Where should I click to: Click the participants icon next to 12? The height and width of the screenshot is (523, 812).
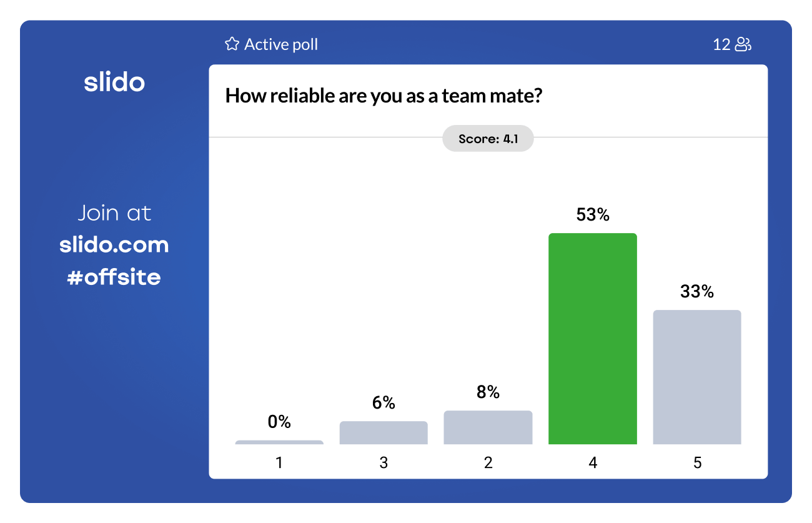(x=743, y=44)
